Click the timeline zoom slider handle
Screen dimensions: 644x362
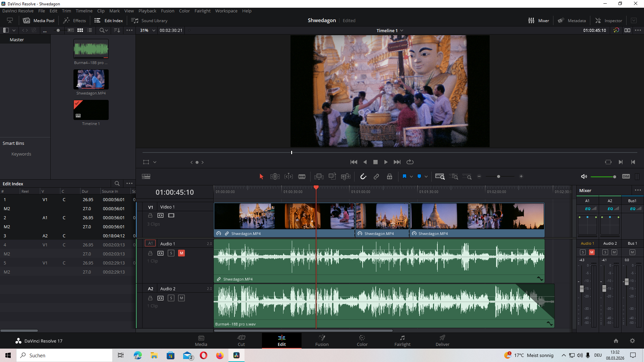[x=498, y=177]
